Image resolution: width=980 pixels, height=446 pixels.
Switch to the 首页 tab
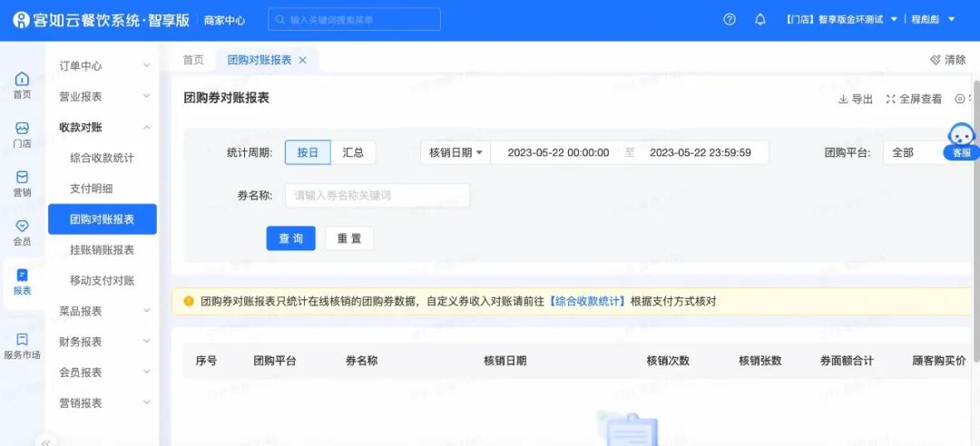click(193, 60)
